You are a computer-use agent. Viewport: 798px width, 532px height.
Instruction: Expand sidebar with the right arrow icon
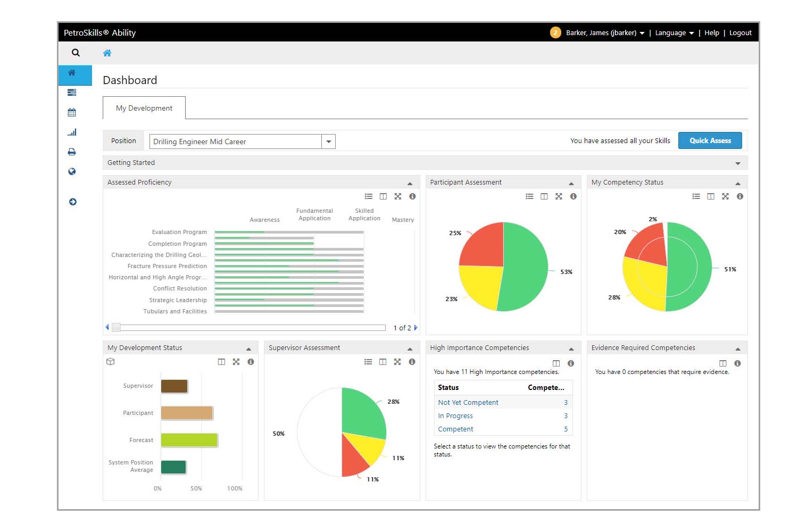pos(72,202)
